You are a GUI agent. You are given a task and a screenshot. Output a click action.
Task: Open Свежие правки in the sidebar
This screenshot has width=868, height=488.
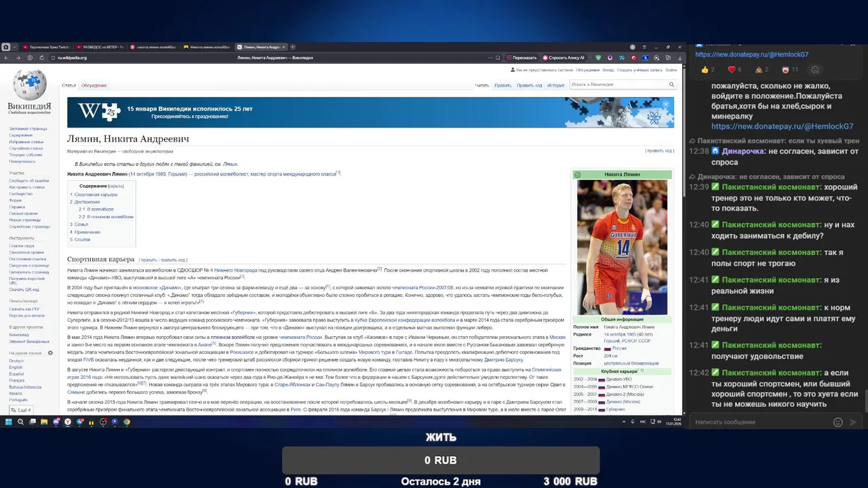(x=22, y=213)
